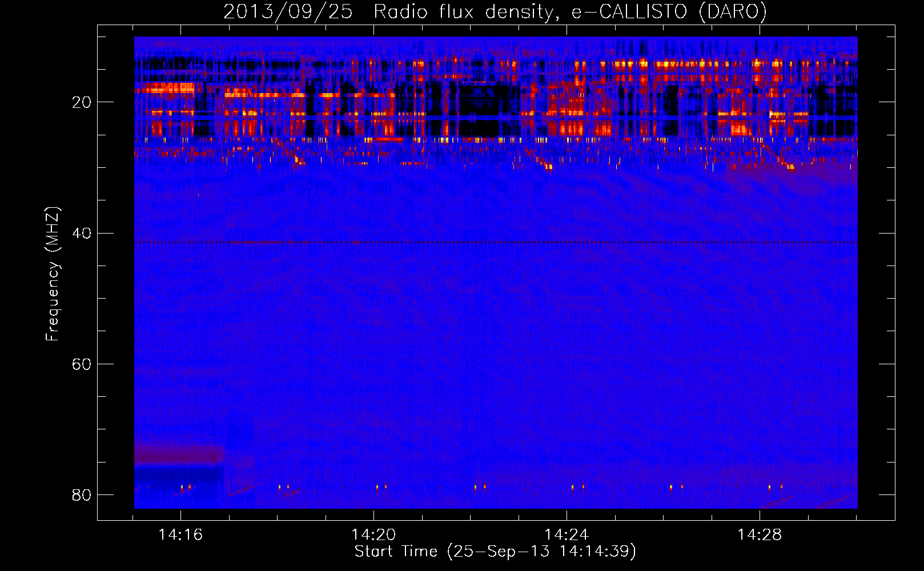Click the '14:28' time tick label

click(x=760, y=535)
